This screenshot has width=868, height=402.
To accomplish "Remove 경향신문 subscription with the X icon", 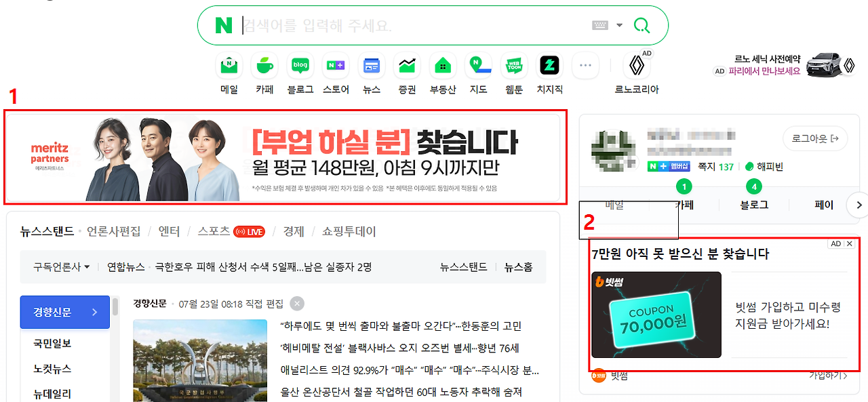I will click(297, 304).
